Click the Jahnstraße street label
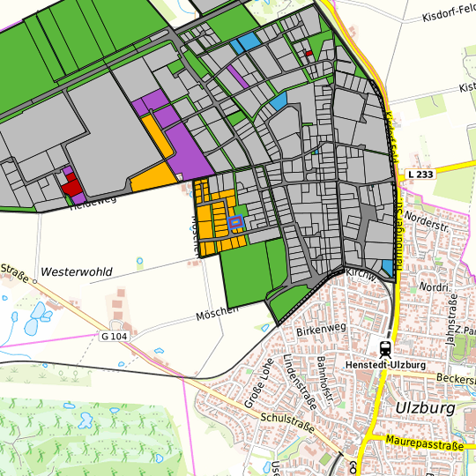476x476 pixels. 451,319
